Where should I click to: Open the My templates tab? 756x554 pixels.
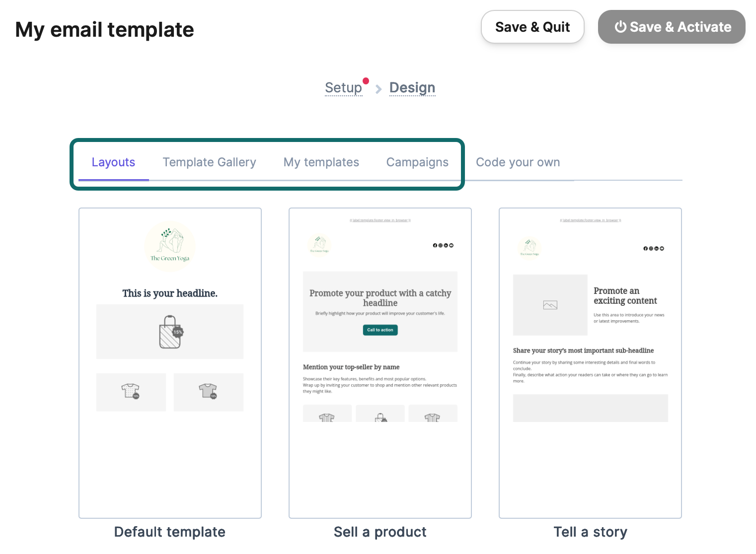pyautogui.click(x=321, y=162)
